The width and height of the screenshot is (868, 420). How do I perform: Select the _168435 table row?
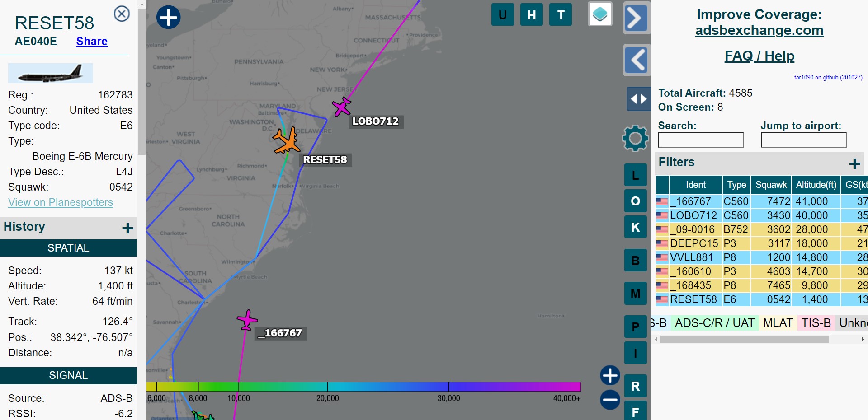[762, 285]
